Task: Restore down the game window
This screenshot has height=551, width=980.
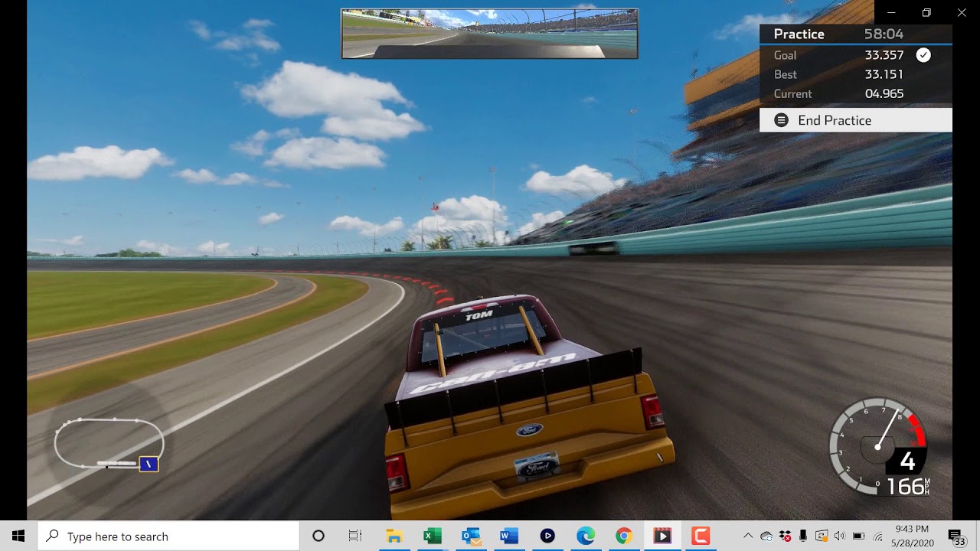Action: 926,12
